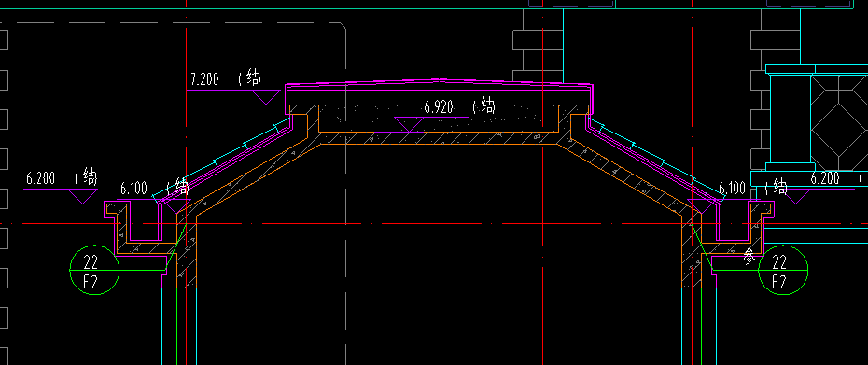
Task: Select the elevation triangle beneath 6.920
Action: coord(410,124)
